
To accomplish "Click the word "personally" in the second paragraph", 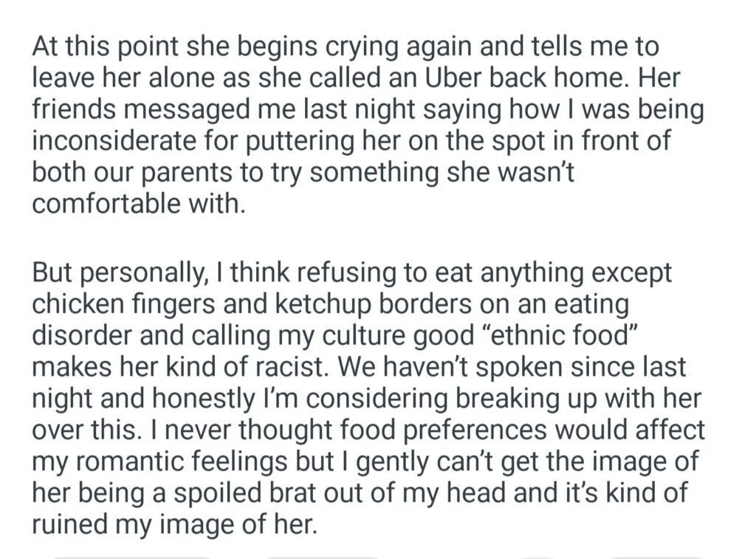I will click(148, 274).
